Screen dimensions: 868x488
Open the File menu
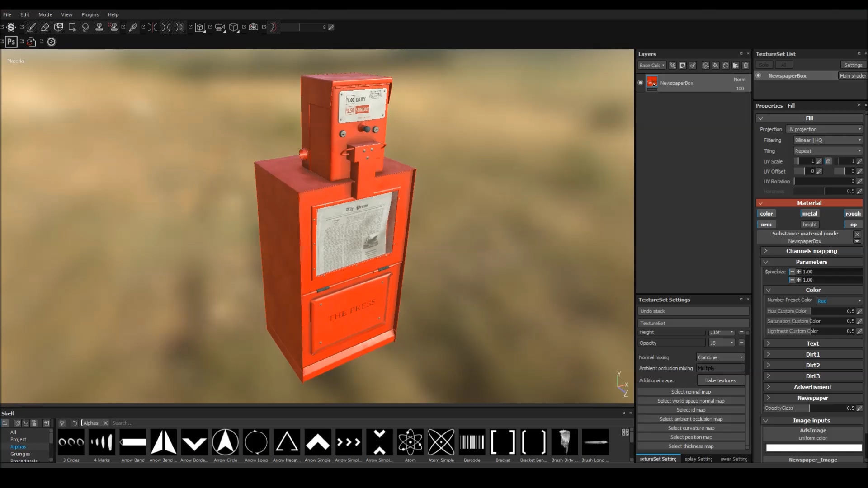pos(7,14)
